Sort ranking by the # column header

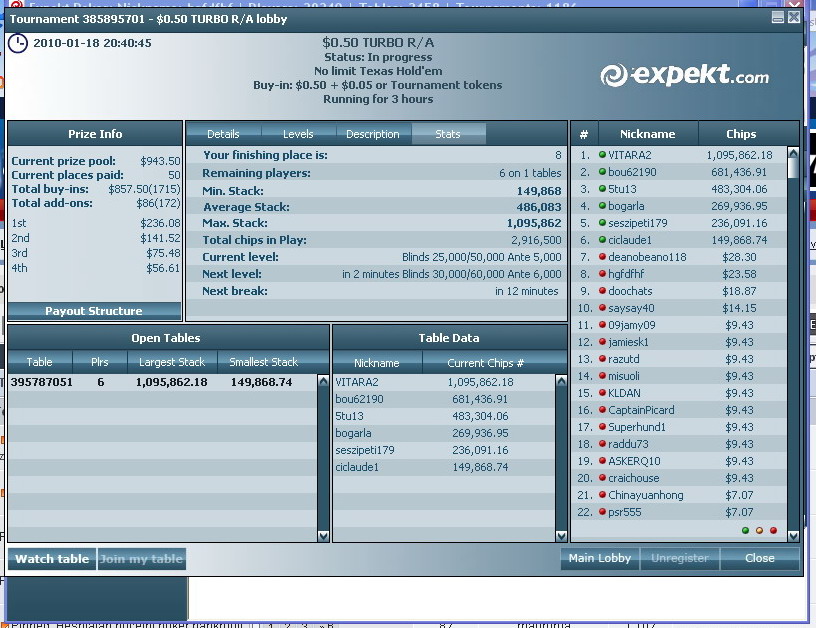tap(584, 134)
